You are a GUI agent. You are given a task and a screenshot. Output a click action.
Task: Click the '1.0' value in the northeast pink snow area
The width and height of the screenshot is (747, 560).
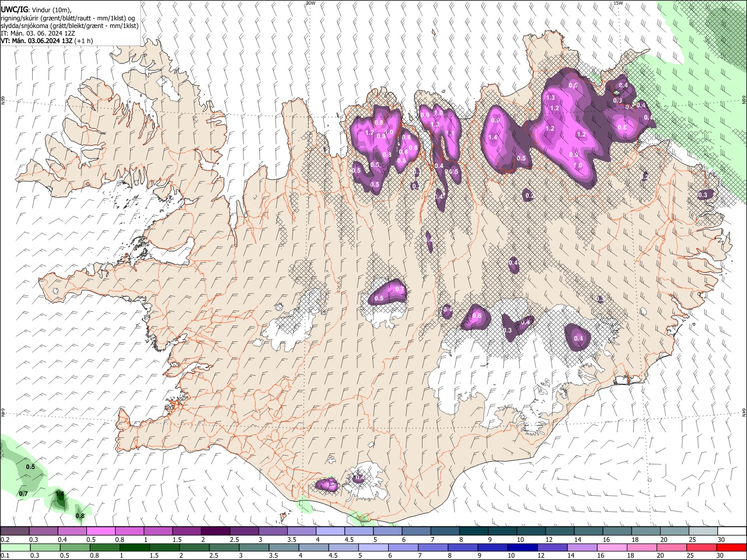tap(578, 166)
